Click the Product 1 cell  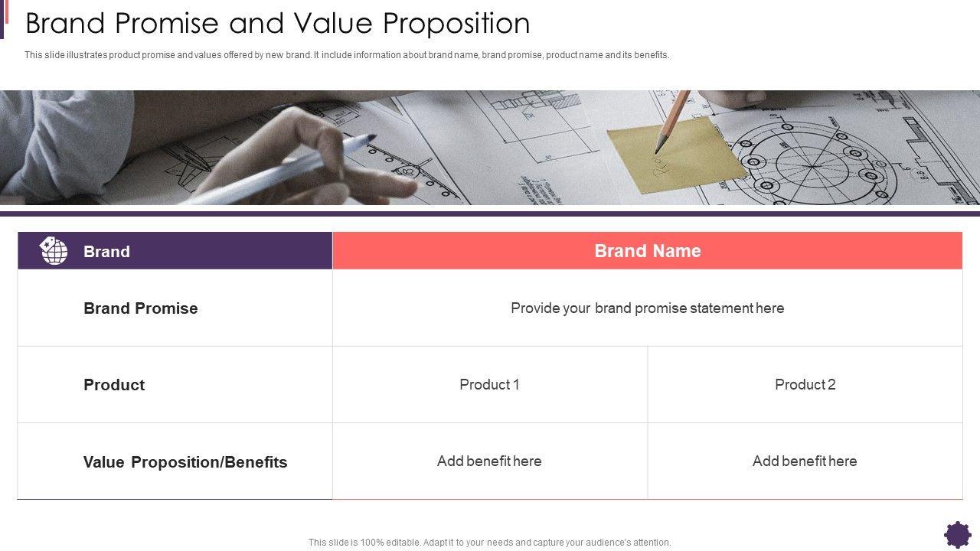click(x=489, y=385)
